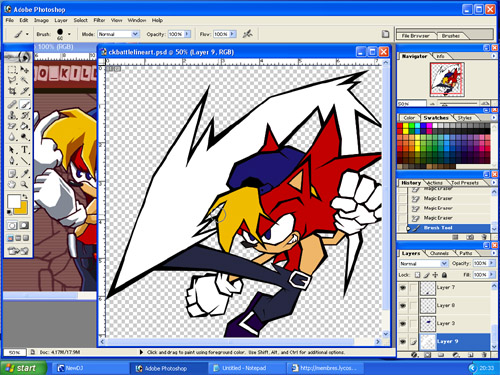
Task: Select the Blur tool
Action: 12,137
